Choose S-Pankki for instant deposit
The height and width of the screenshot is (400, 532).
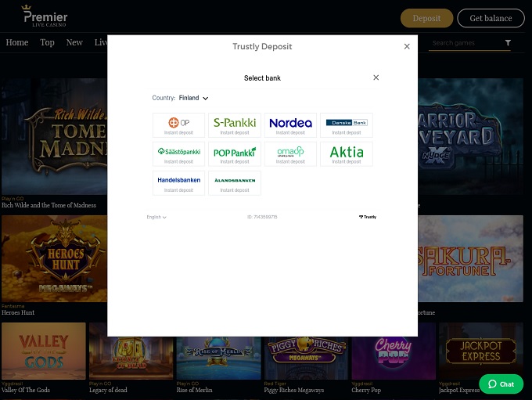pos(235,125)
